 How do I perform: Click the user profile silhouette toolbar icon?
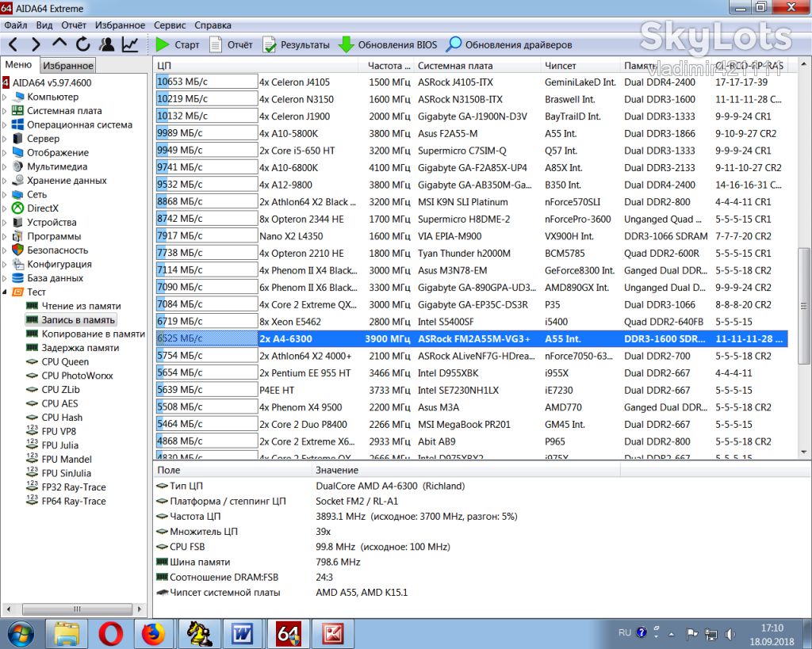(107, 44)
